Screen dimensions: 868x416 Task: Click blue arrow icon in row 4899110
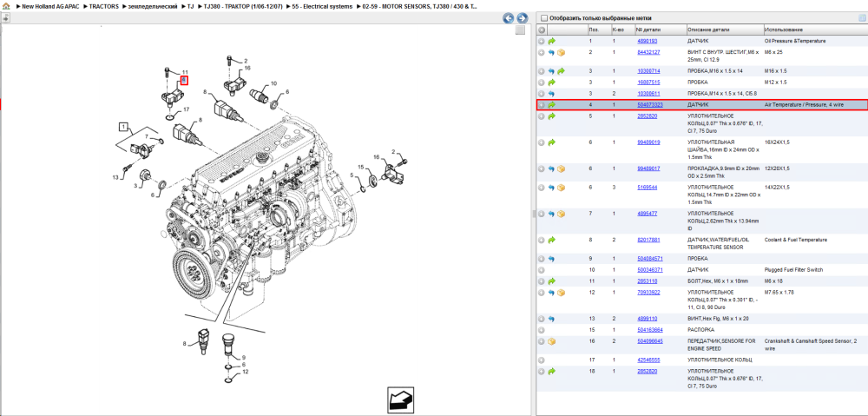tap(552, 319)
